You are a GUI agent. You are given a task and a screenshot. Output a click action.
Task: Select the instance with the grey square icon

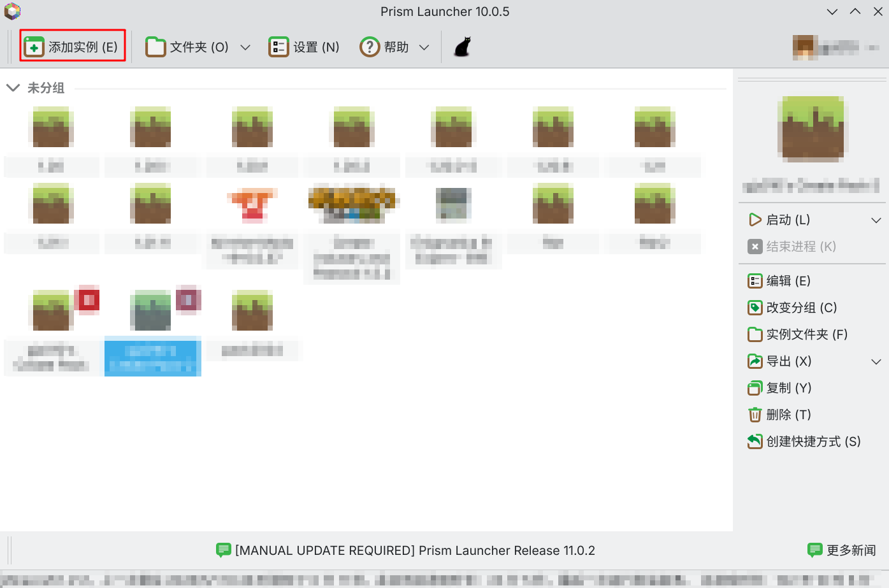[x=453, y=226]
